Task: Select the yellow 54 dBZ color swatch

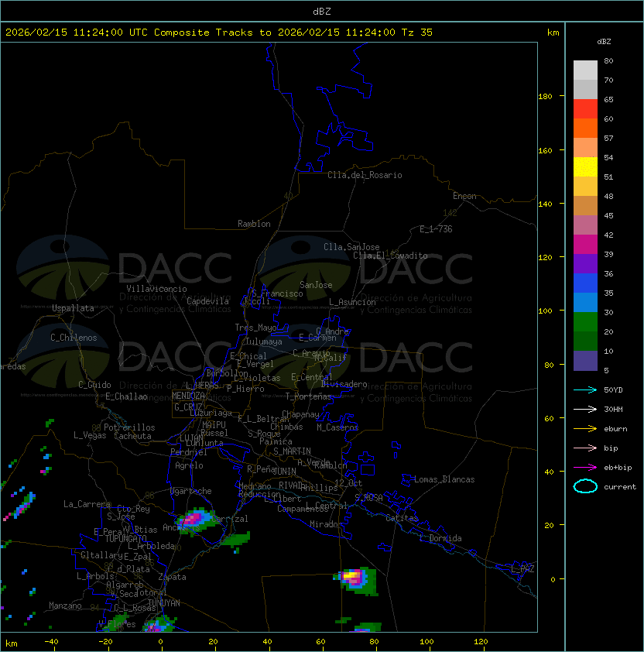Action: click(x=585, y=166)
